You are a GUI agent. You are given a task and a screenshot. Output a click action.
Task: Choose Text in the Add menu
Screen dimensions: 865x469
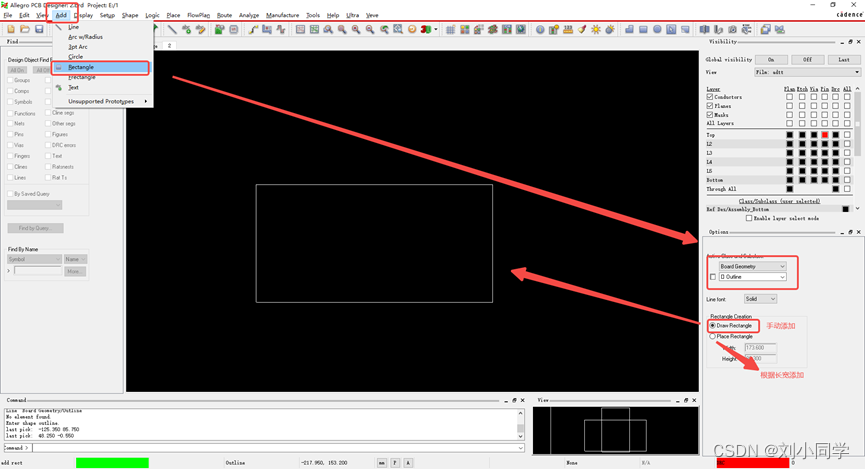tap(73, 88)
